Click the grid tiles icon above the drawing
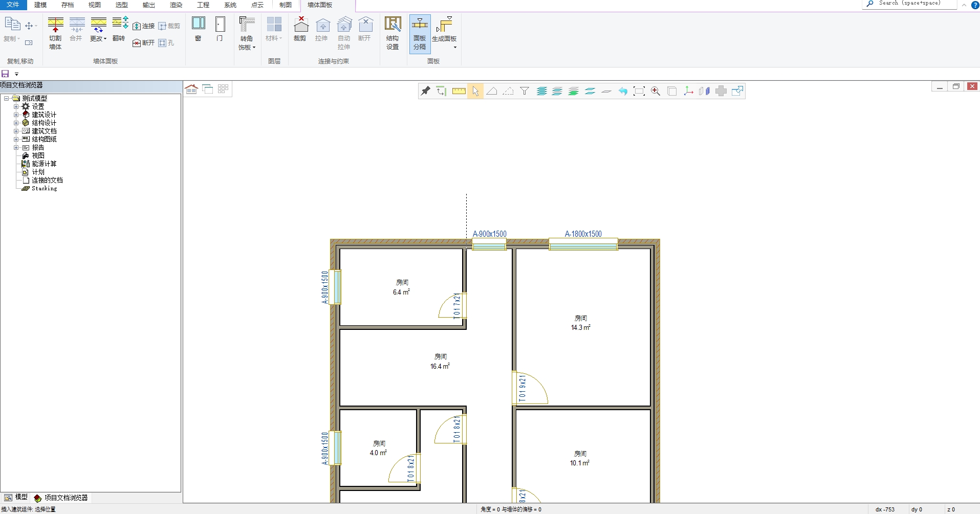 (x=223, y=89)
